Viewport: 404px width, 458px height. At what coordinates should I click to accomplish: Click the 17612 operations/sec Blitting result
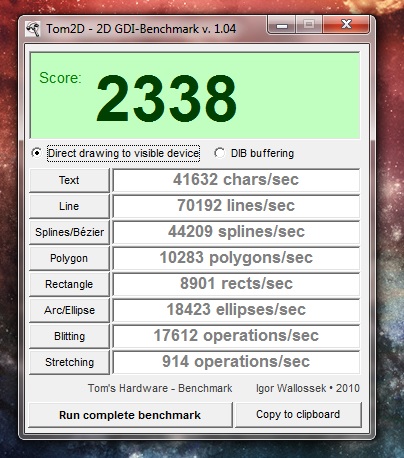pos(236,336)
